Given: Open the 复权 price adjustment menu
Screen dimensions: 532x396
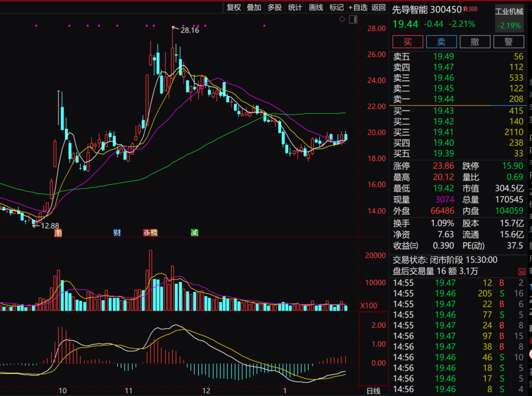Looking at the screenshot, I should [233, 7].
